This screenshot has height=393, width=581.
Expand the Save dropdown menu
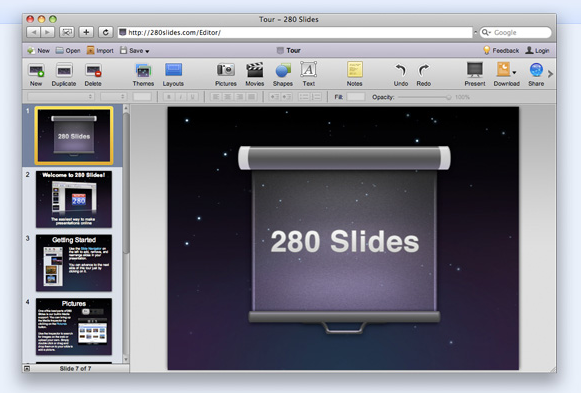click(147, 51)
